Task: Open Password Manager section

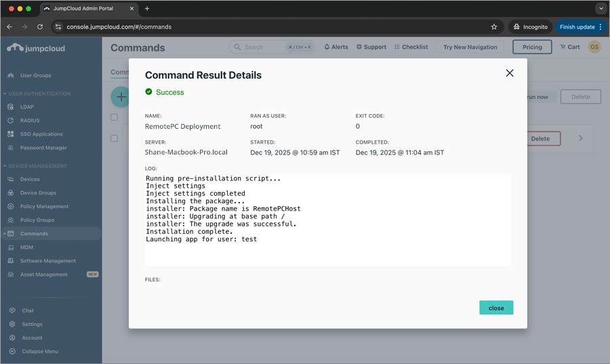Action: pyautogui.click(x=43, y=148)
